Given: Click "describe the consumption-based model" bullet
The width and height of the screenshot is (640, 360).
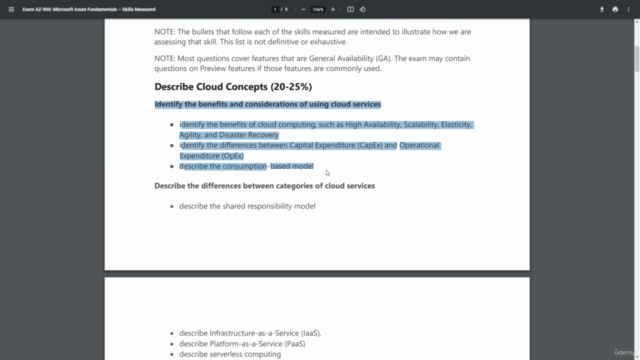Looking at the screenshot, I should tap(246, 166).
